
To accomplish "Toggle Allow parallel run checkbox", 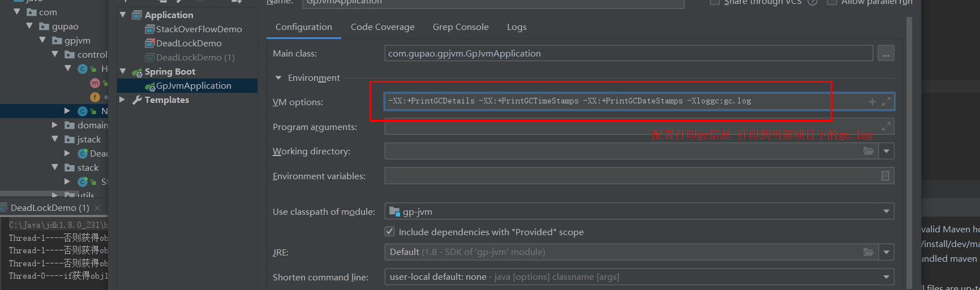I will click(832, 2).
